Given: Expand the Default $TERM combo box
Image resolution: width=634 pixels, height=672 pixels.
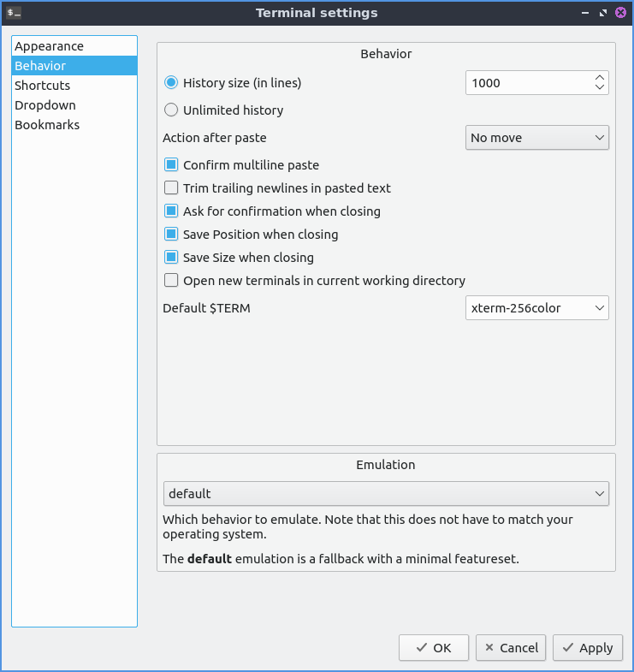Looking at the screenshot, I should tap(536, 307).
